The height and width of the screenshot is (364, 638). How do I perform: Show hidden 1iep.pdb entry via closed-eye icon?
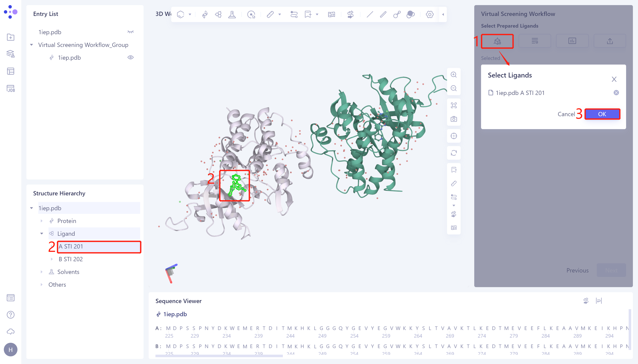(130, 32)
